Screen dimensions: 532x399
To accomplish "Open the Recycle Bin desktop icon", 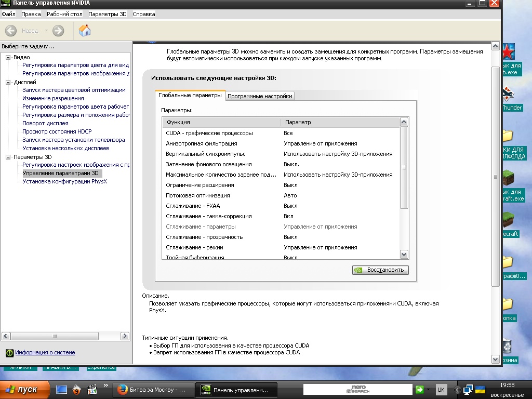I will pyautogui.click(x=508, y=346).
